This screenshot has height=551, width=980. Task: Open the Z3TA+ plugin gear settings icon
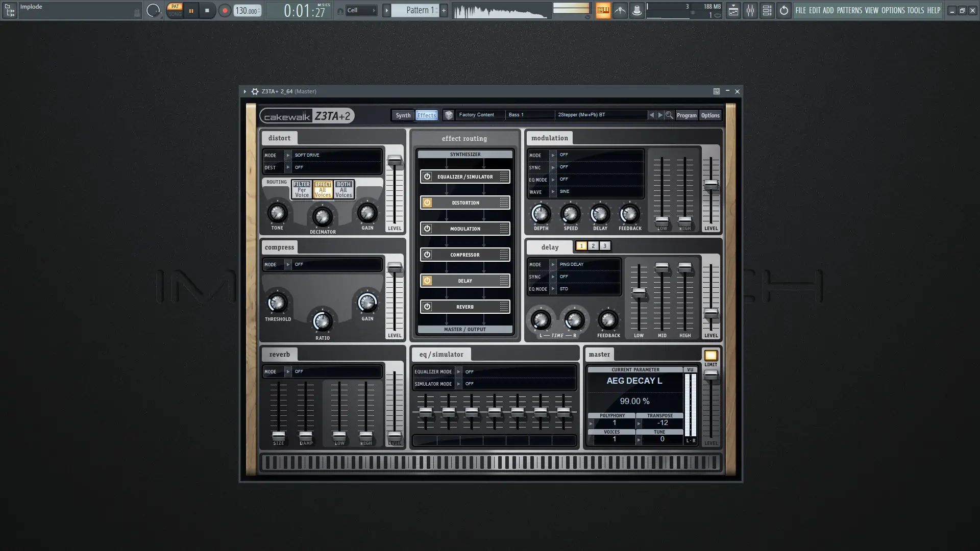[x=255, y=91]
